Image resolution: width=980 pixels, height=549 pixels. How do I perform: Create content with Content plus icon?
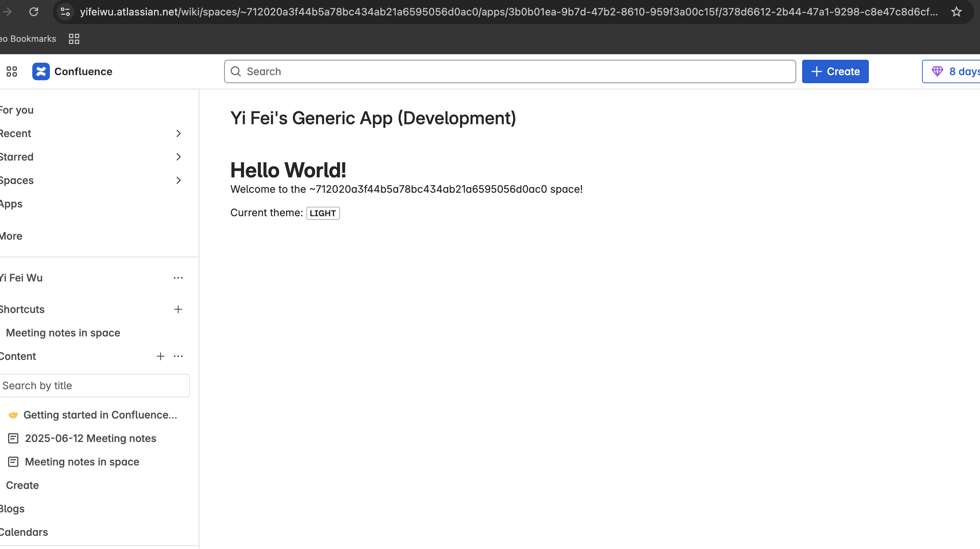click(161, 356)
